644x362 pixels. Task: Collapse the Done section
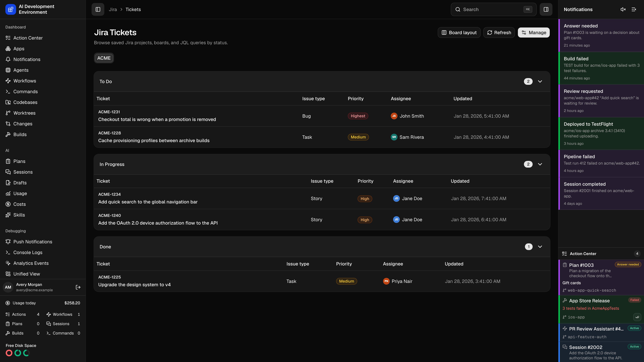click(540, 247)
